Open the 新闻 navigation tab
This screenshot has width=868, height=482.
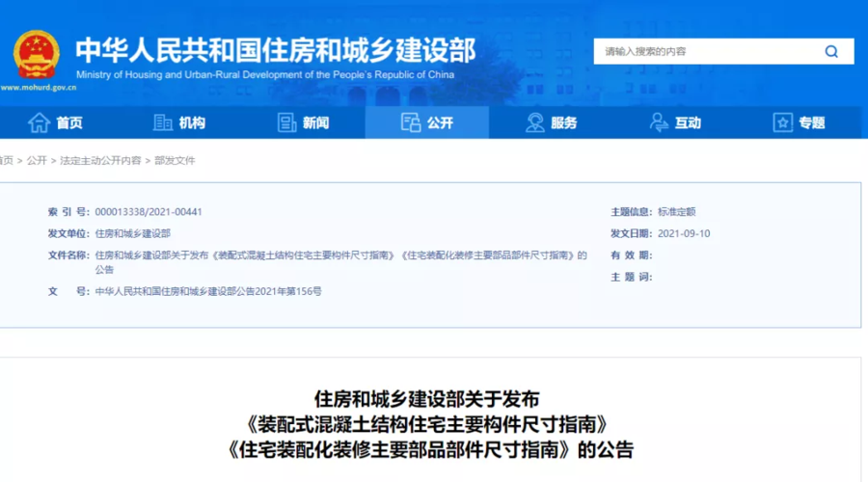(x=304, y=122)
